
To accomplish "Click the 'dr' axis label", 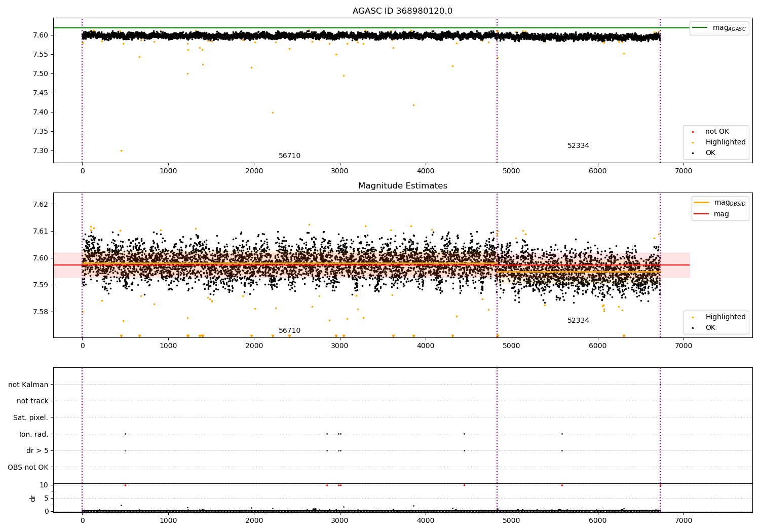I will (x=33, y=498).
